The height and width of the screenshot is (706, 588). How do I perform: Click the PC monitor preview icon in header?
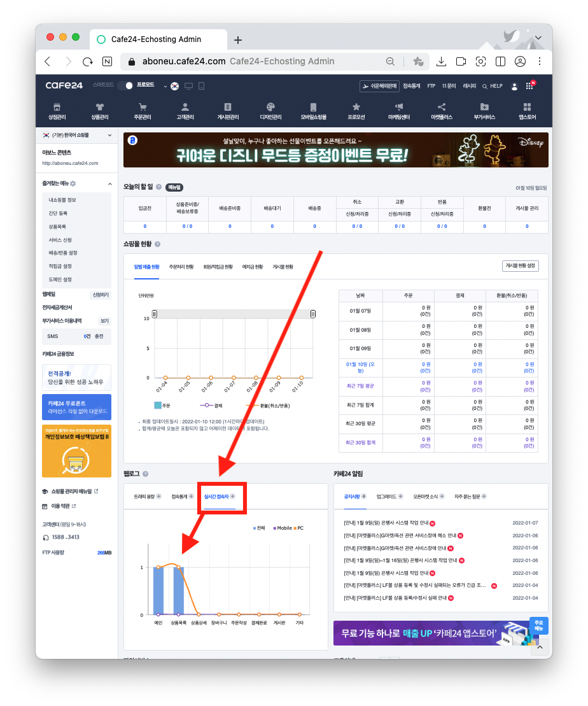click(188, 86)
